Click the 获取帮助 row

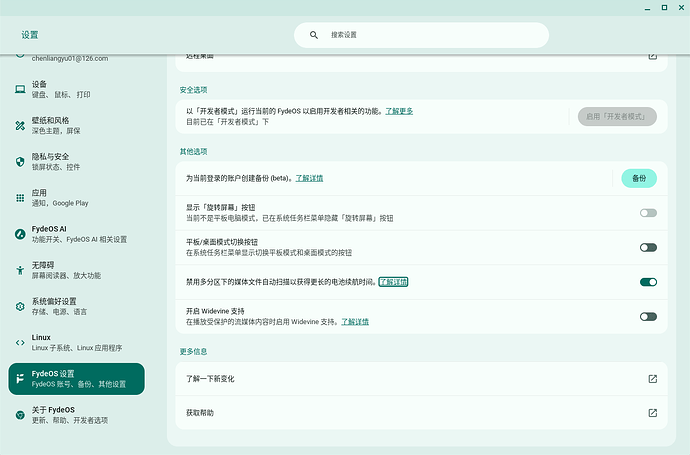tap(421, 413)
